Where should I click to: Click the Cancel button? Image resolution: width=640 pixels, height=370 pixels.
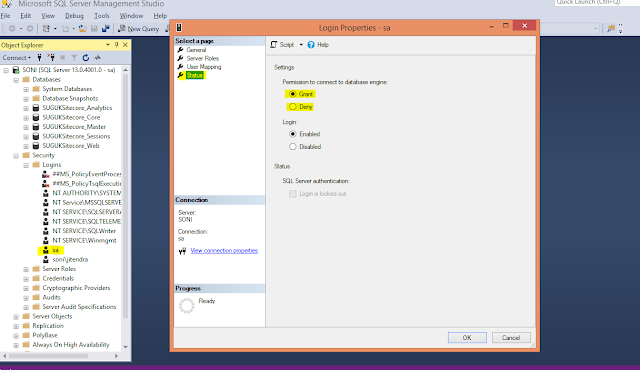tap(511, 337)
